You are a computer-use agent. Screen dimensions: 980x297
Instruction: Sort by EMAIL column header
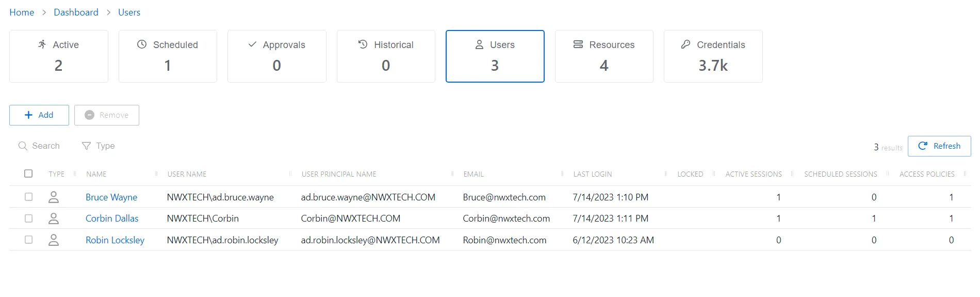coord(473,174)
